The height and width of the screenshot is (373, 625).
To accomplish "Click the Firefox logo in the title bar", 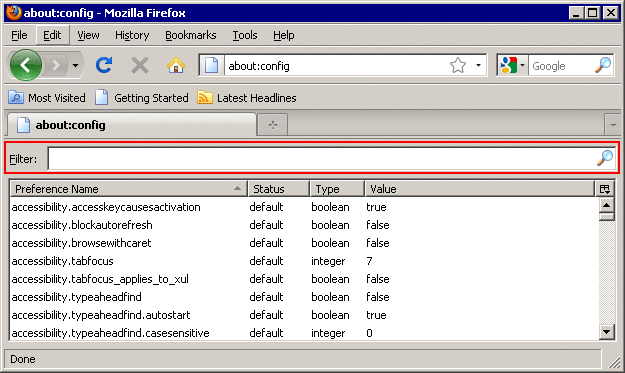I will (x=14, y=13).
